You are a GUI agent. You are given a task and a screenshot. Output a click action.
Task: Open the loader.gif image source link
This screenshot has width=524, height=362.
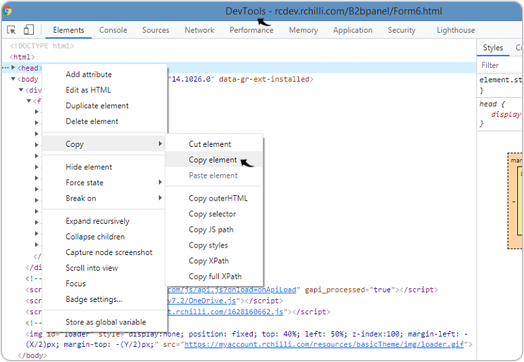pos(324,344)
